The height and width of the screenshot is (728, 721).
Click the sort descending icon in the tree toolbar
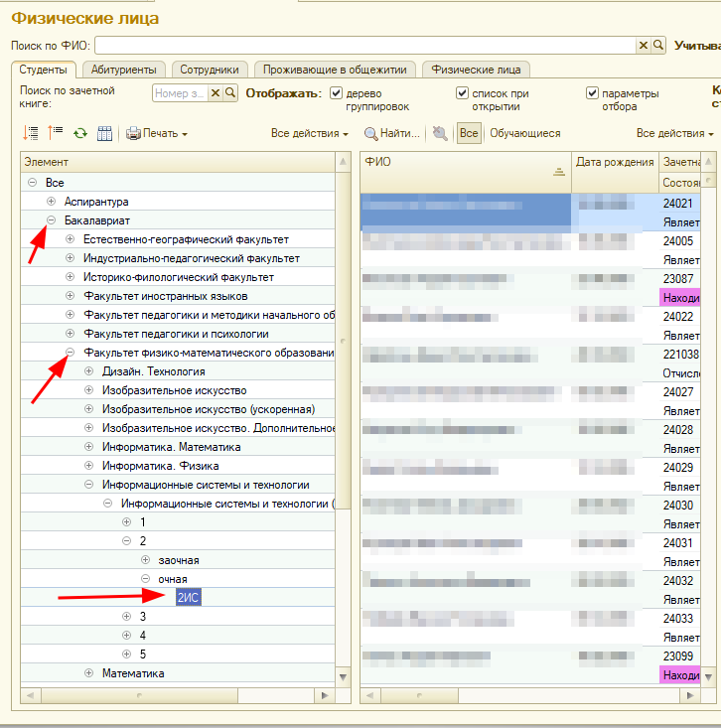point(55,133)
